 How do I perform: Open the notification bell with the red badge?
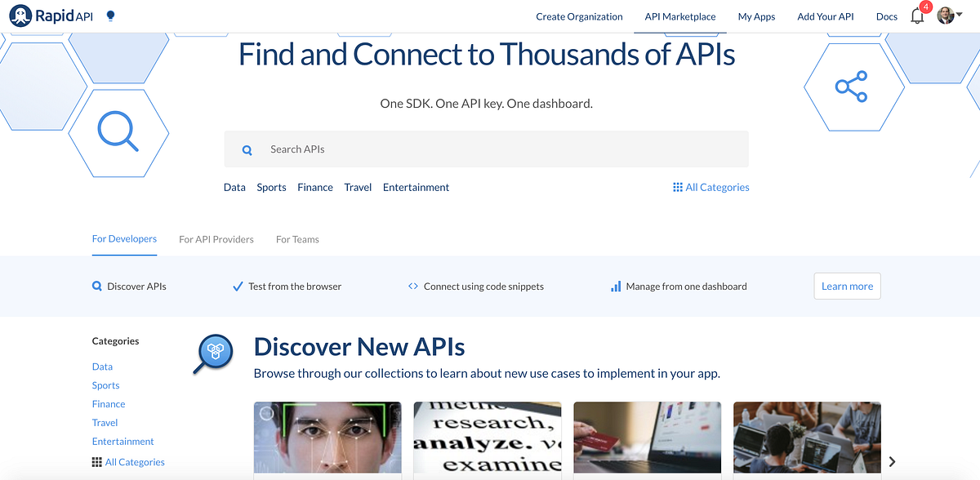point(916,15)
